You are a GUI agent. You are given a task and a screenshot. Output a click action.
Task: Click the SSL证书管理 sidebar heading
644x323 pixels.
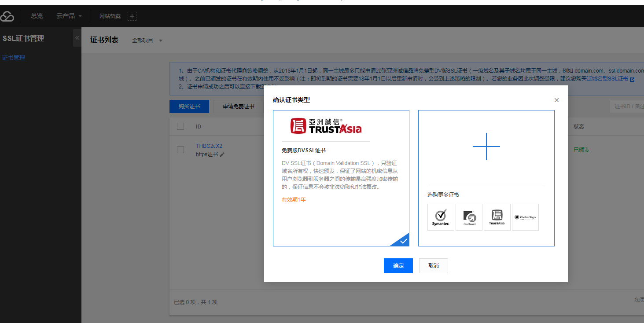coord(23,38)
